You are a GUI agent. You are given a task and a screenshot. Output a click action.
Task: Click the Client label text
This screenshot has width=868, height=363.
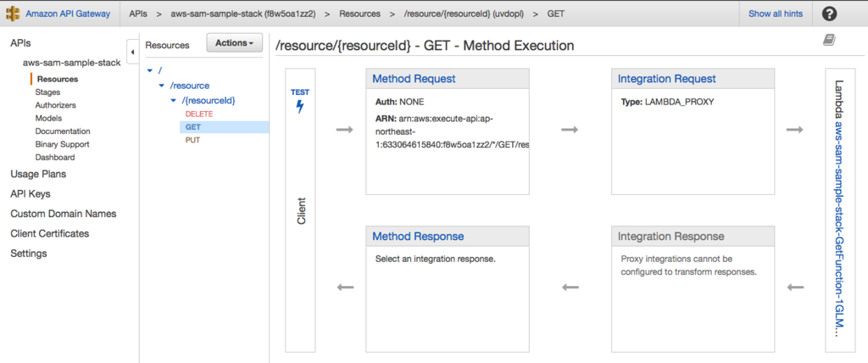(x=301, y=210)
